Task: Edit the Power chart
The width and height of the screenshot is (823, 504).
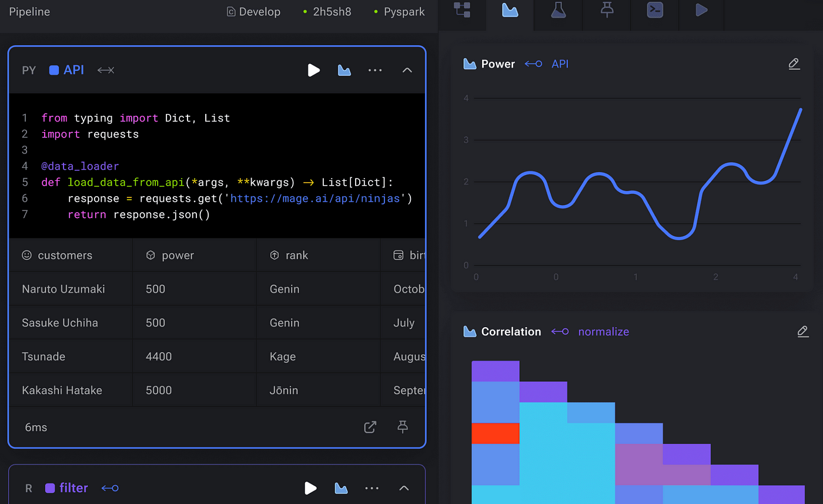Action: coord(794,63)
